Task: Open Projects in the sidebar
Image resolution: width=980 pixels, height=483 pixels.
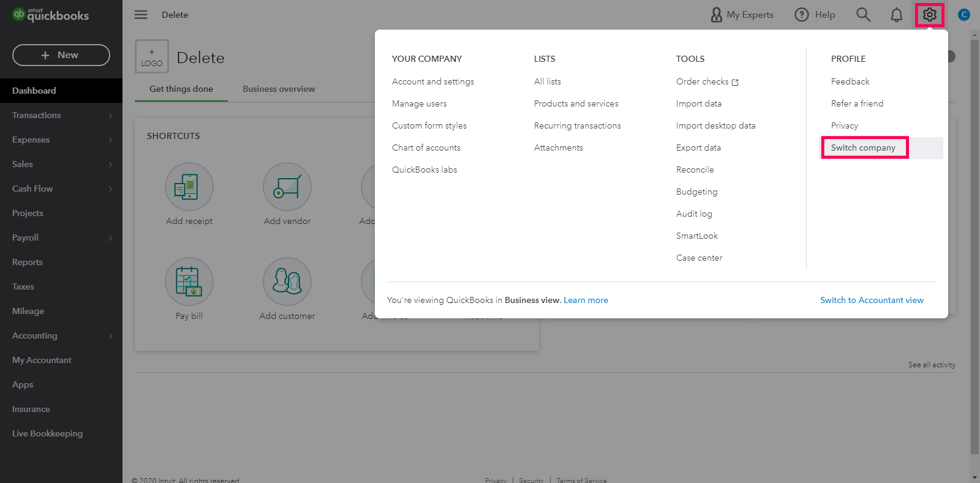Action: [x=61, y=213]
